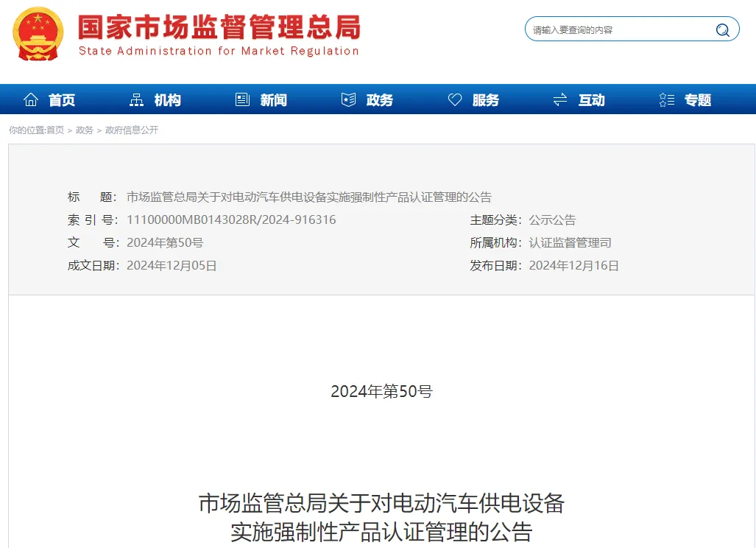Image resolution: width=756 pixels, height=548 pixels.
Task: Click the 新闻 menu item
Action: 273,99
